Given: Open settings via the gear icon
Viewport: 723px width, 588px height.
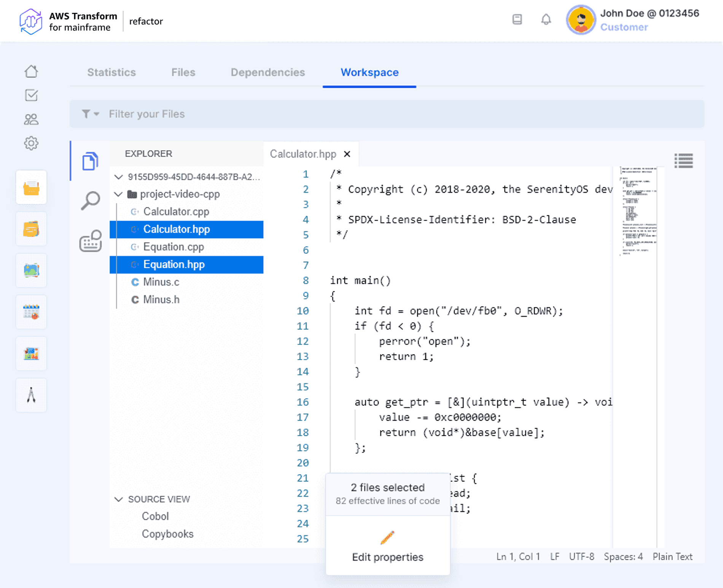Looking at the screenshot, I should point(32,143).
